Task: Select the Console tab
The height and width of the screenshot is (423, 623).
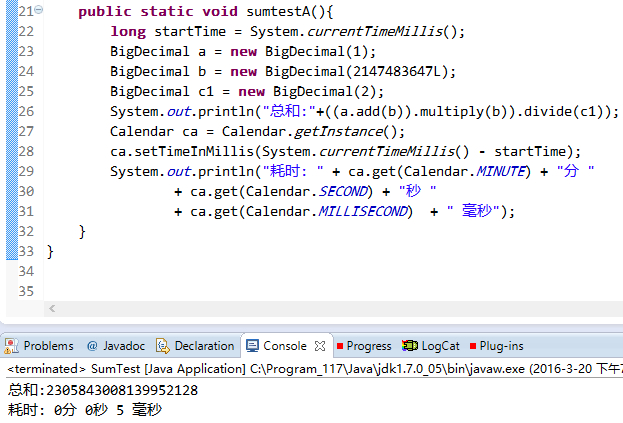Action: (x=284, y=346)
